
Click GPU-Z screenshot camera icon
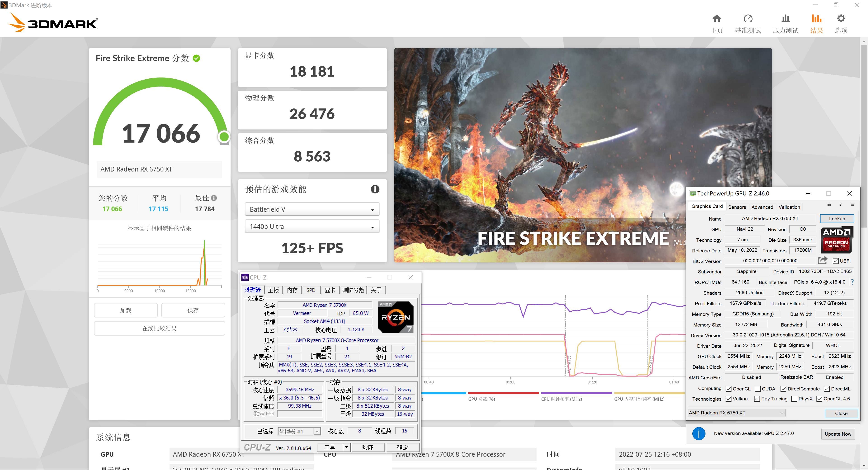[x=829, y=205]
